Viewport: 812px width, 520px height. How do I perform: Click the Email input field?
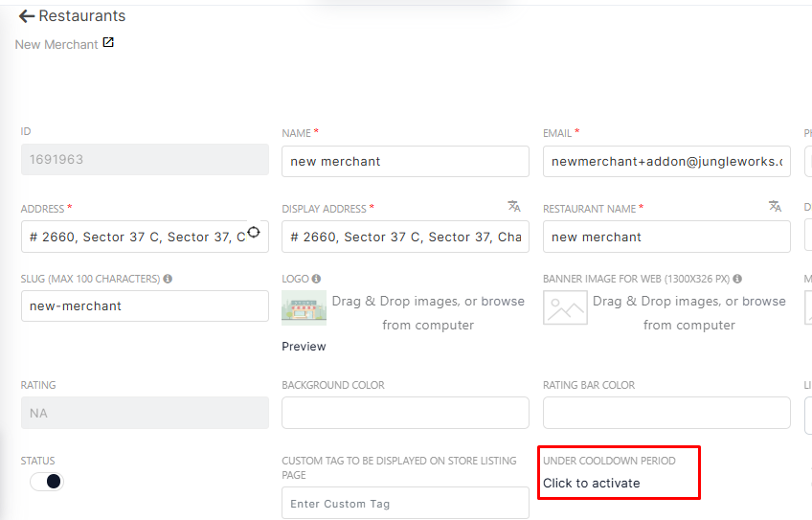[x=666, y=162]
